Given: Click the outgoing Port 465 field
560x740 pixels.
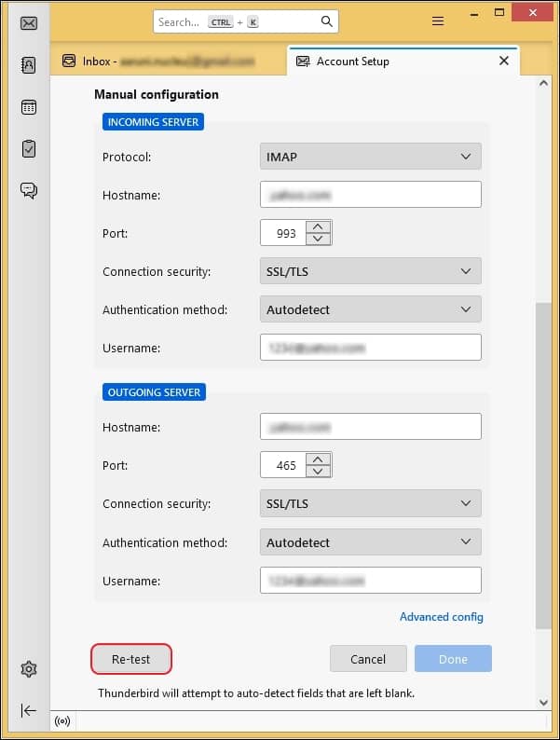Looking at the screenshot, I should (x=283, y=465).
